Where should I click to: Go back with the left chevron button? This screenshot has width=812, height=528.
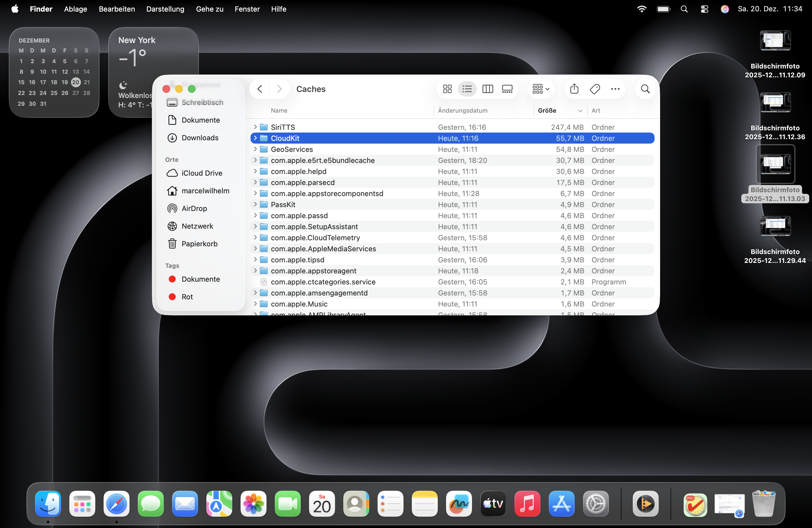click(260, 89)
